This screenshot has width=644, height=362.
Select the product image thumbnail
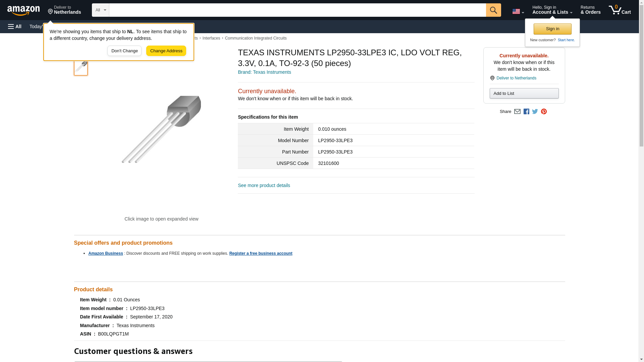81,67
